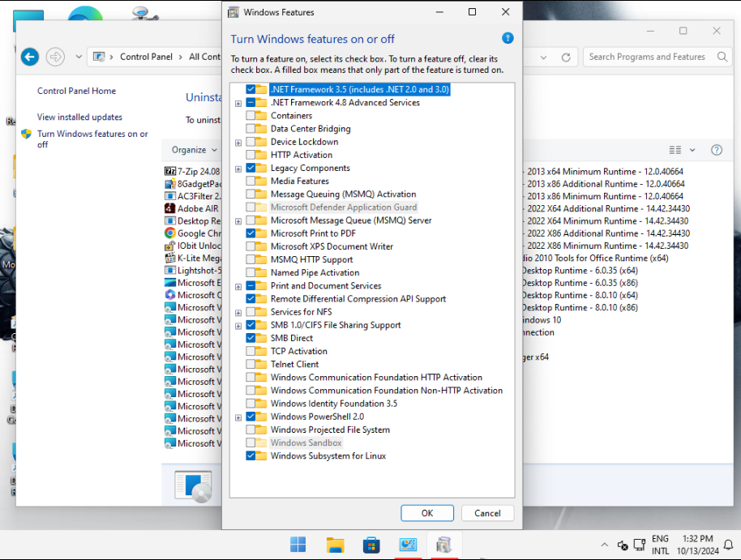Image resolution: width=741 pixels, height=560 pixels.
Task: Click network display icon in system tray
Action: point(639,545)
